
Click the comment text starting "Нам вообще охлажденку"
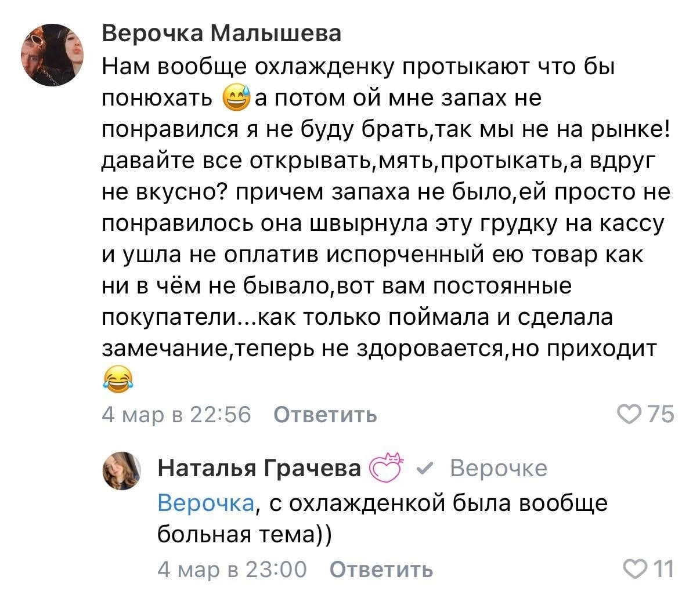(x=358, y=68)
